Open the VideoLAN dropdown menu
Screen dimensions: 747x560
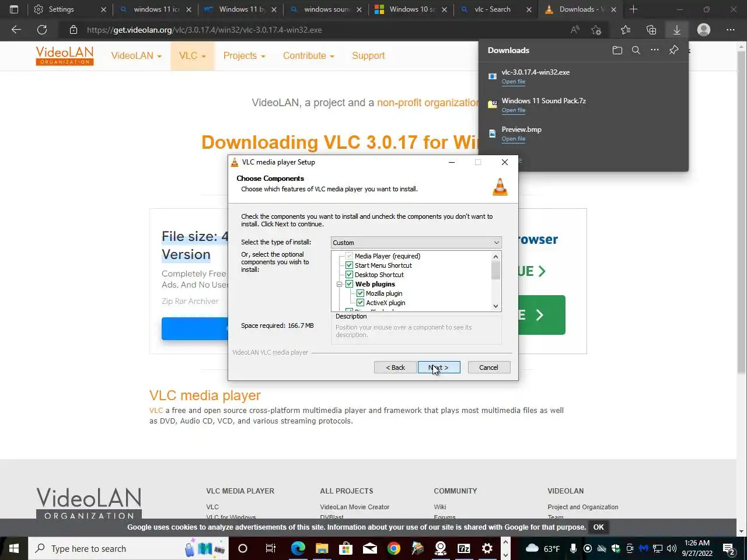(136, 56)
